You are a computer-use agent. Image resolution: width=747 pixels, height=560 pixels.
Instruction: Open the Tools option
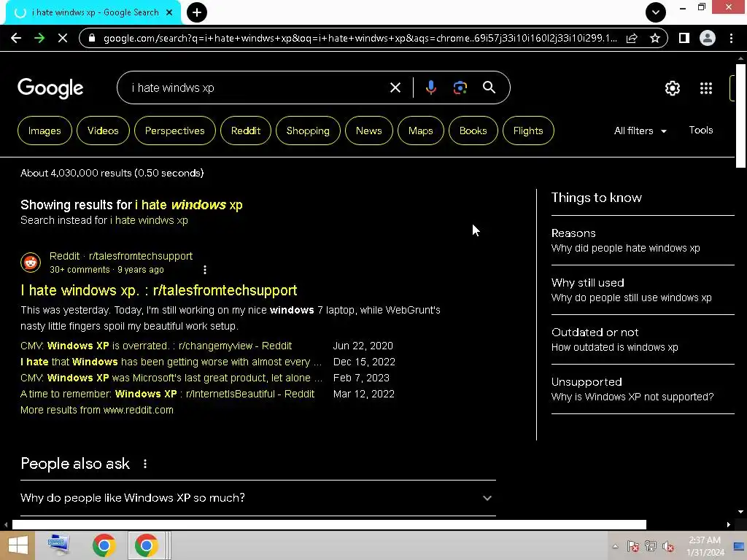tap(701, 130)
